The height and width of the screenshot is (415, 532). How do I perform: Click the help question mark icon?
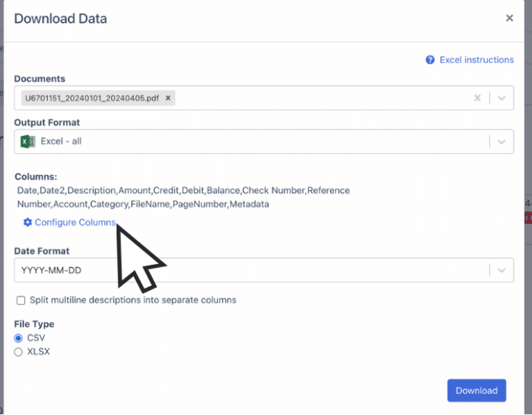(430, 60)
